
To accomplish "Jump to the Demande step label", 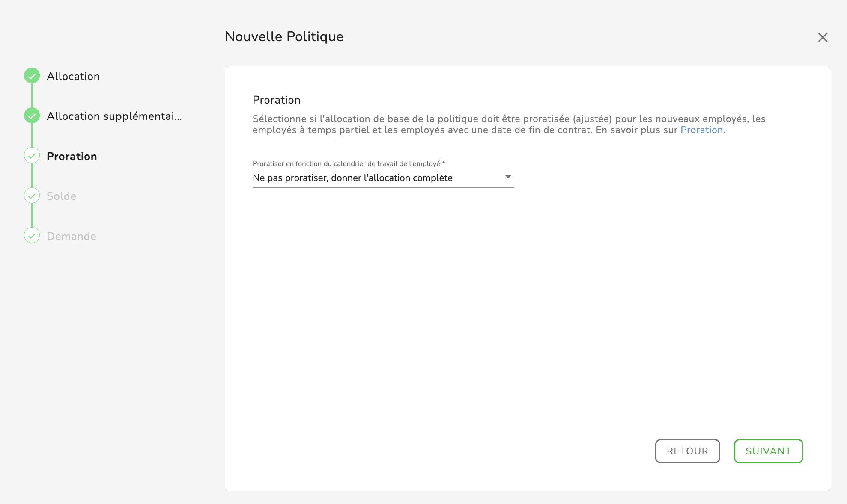I will coord(71,236).
